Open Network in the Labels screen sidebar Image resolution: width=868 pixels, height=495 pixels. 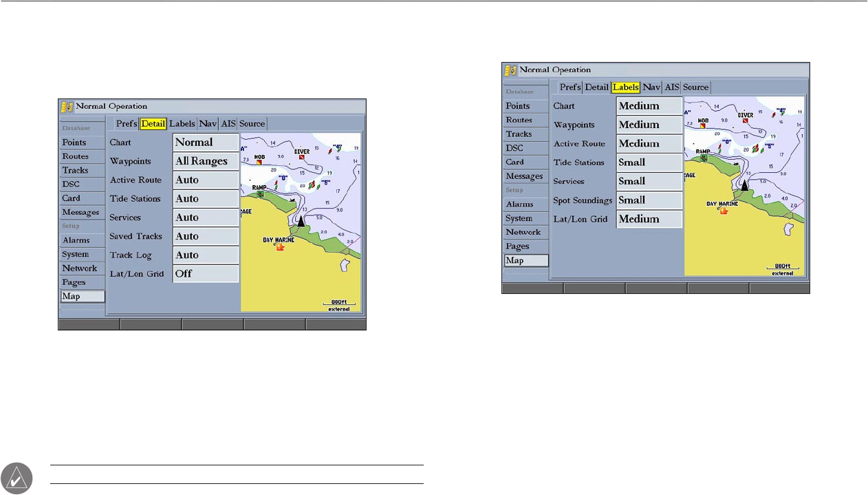[x=526, y=232]
